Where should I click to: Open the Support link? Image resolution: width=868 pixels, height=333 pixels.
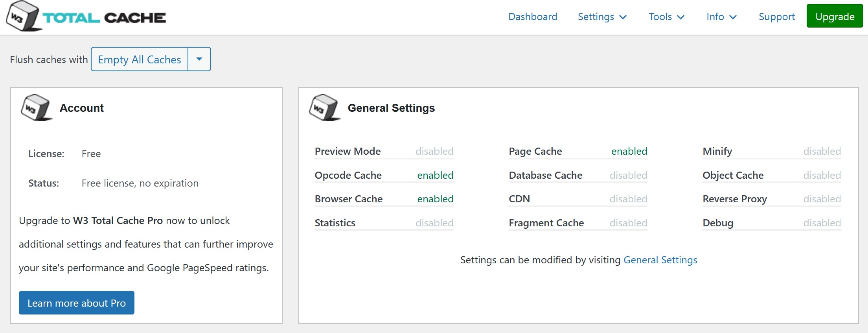777,17
